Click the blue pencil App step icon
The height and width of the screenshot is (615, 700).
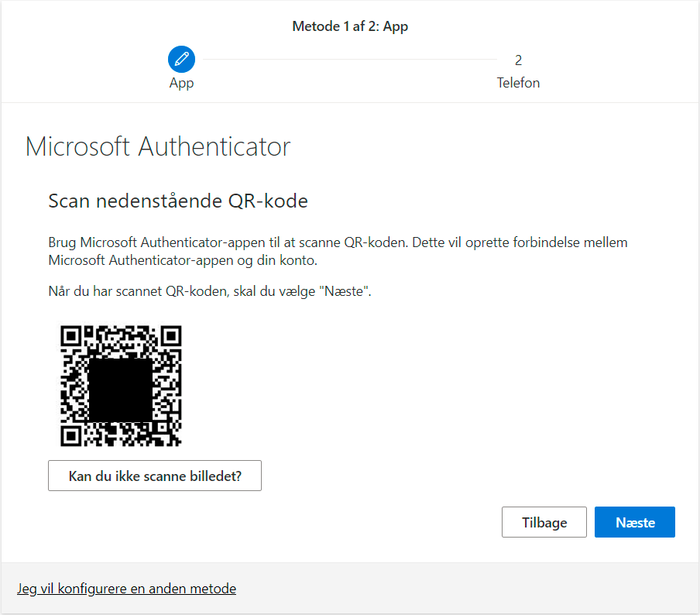pyautogui.click(x=181, y=59)
